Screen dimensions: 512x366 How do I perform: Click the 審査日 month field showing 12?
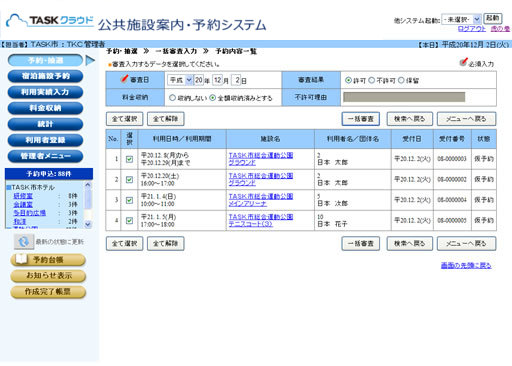click(218, 80)
